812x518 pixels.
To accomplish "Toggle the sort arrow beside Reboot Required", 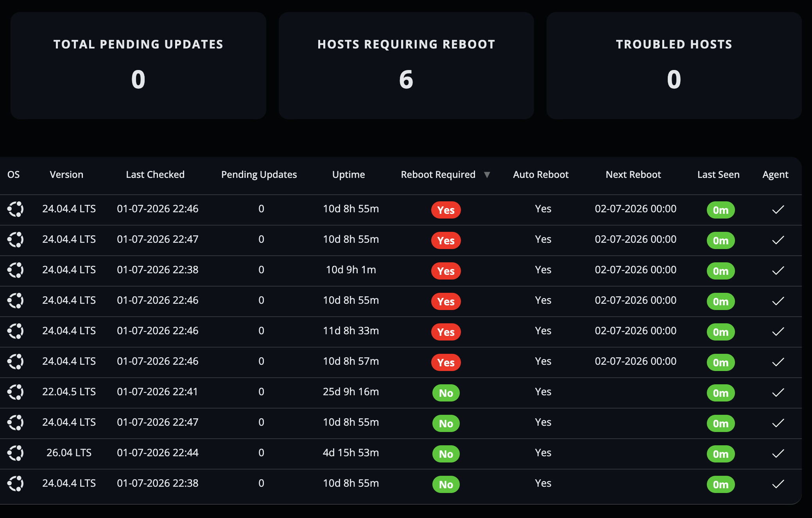I will click(x=487, y=175).
